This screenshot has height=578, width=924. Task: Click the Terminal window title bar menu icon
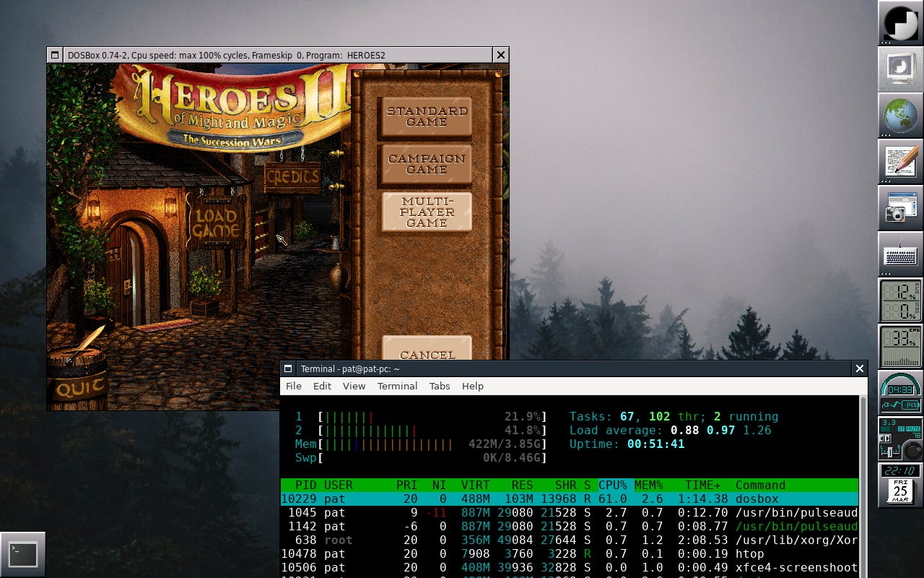point(288,368)
